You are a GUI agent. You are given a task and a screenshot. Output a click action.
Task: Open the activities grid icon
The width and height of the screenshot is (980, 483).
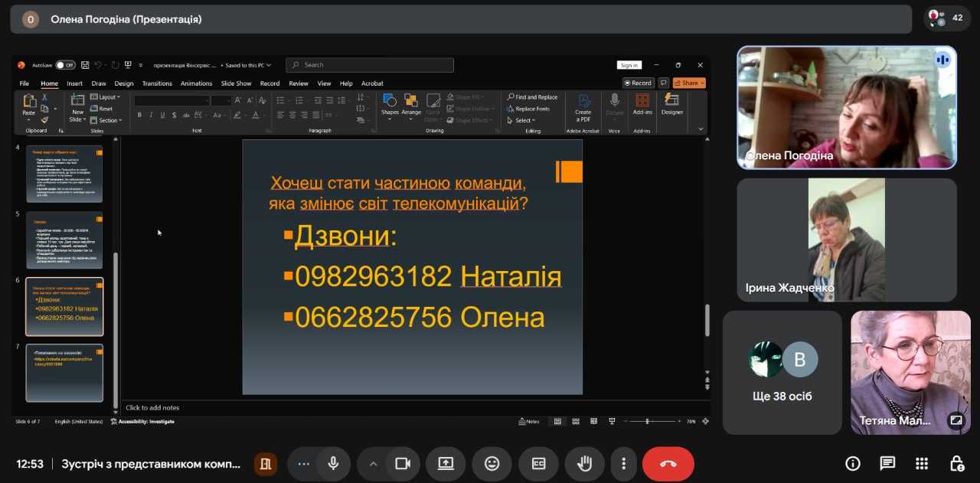tap(922, 464)
